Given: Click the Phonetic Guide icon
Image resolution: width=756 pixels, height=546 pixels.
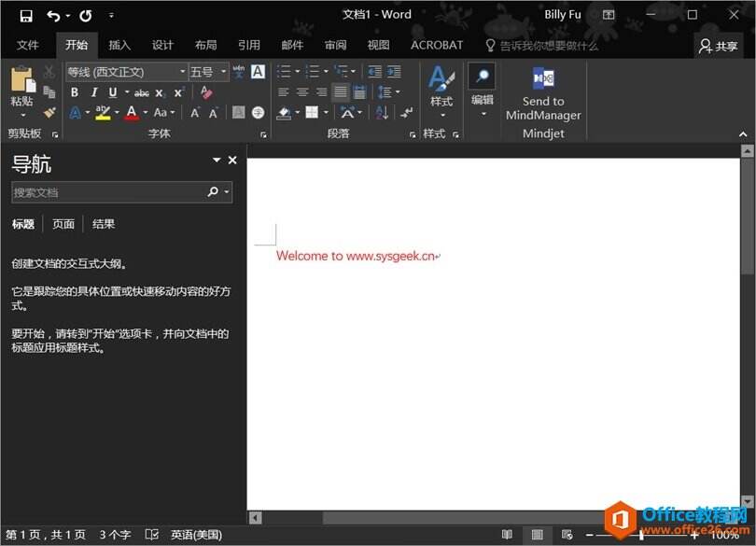Looking at the screenshot, I should coord(239,72).
